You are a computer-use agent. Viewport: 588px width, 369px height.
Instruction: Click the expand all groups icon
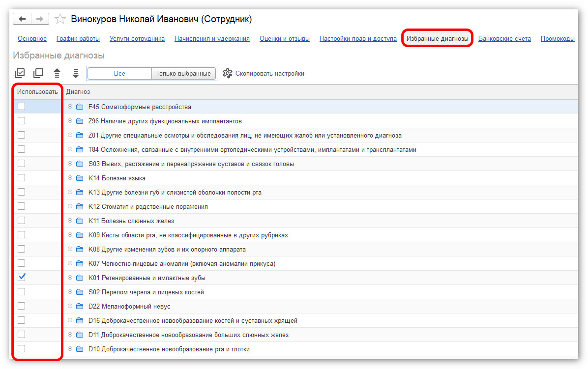76,73
